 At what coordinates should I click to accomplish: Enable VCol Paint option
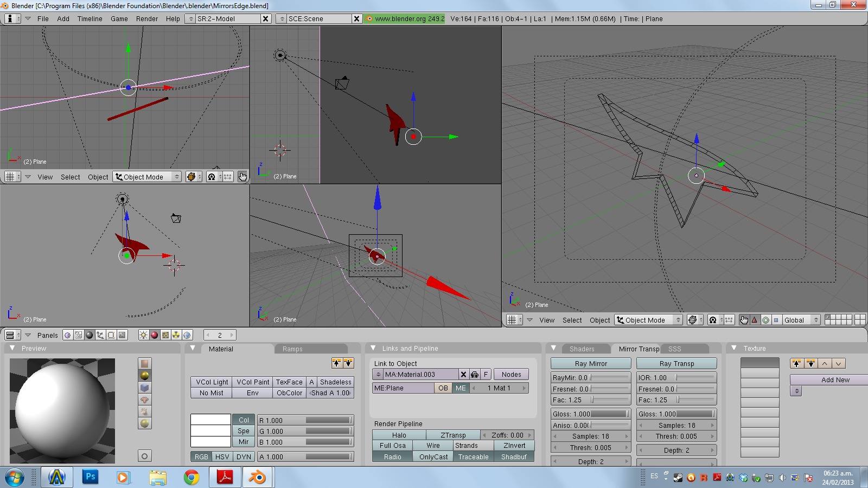[253, 382]
